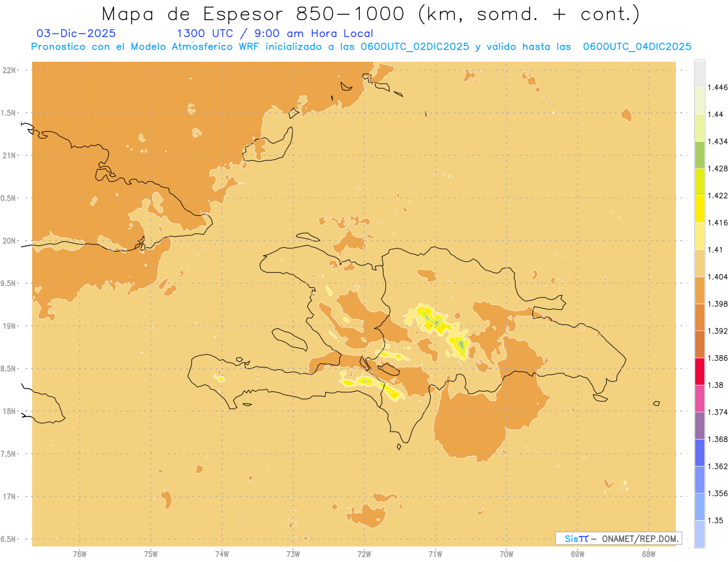Select the yellow-green swatch between 1.422 and 1.428

(x=699, y=182)
